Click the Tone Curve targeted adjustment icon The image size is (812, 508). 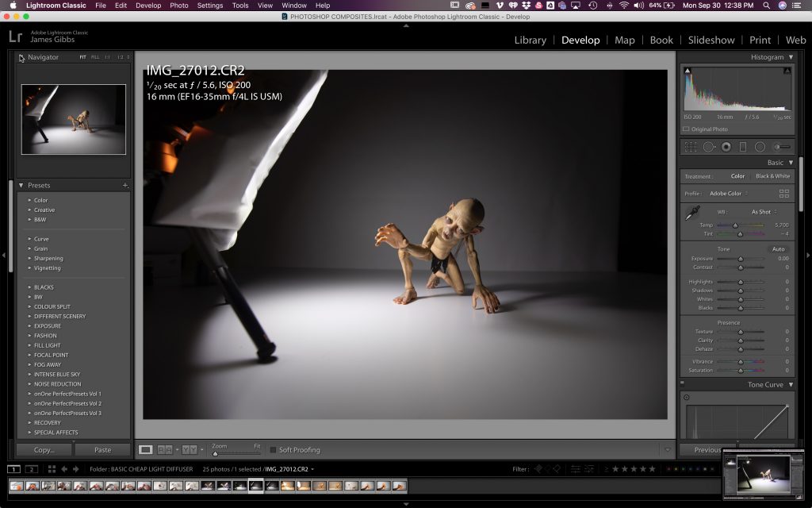click(686, 398)
